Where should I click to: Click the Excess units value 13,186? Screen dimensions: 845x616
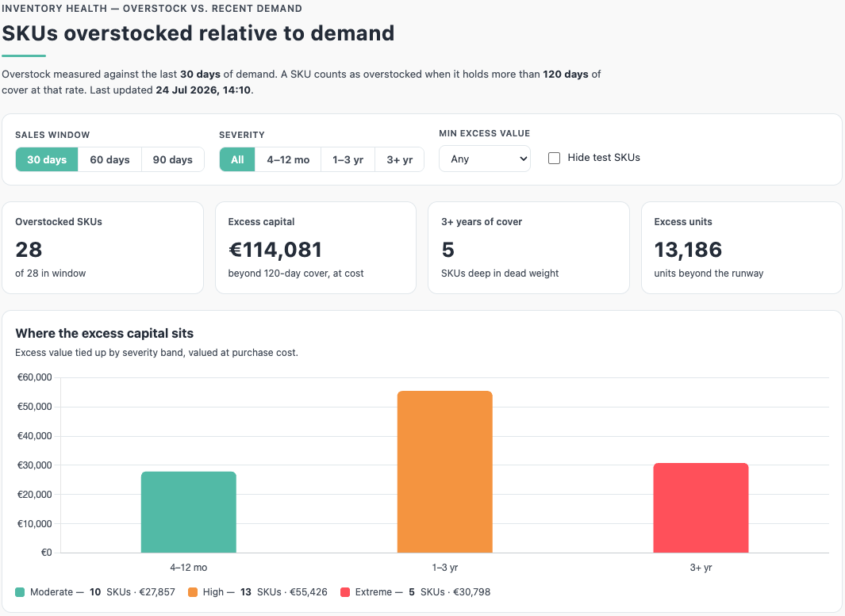[688, 249]
